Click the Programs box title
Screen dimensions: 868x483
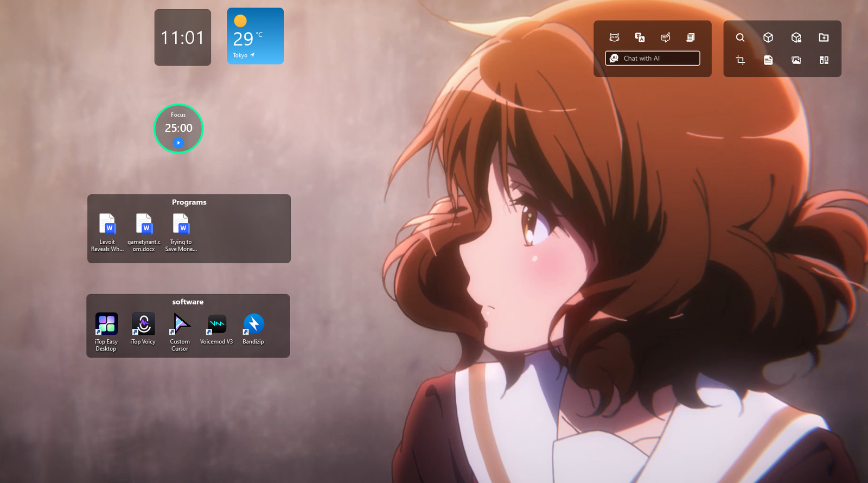pyautogui.click(x=189, y=202)
